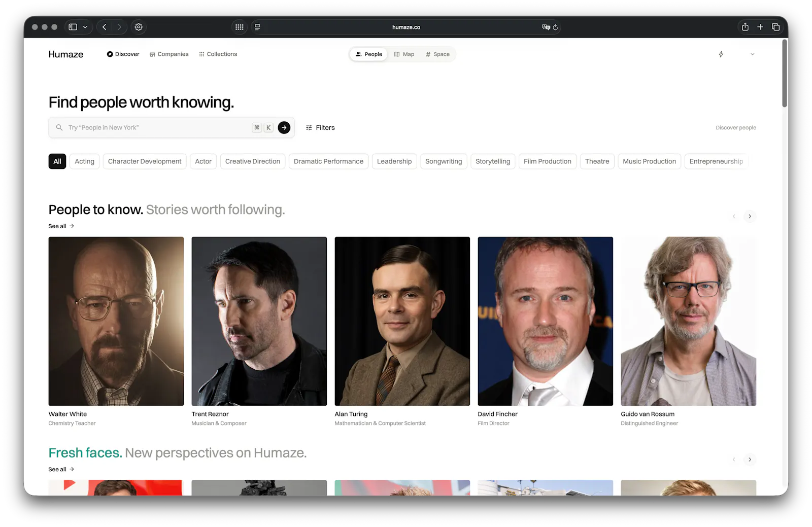Screen dimensions: 812x527
Task: Click See all under Fresh faces
Action: tap(61, 470)
